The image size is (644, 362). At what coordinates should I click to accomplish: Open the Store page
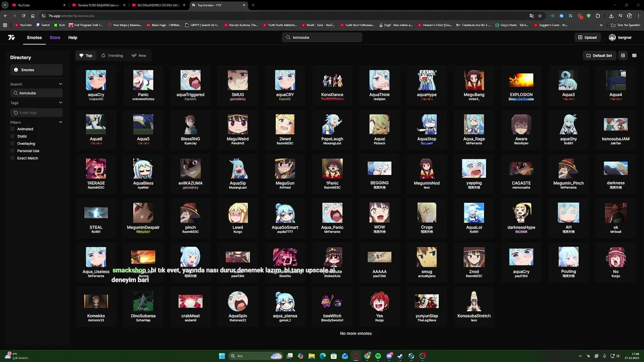tap(55, 38)
